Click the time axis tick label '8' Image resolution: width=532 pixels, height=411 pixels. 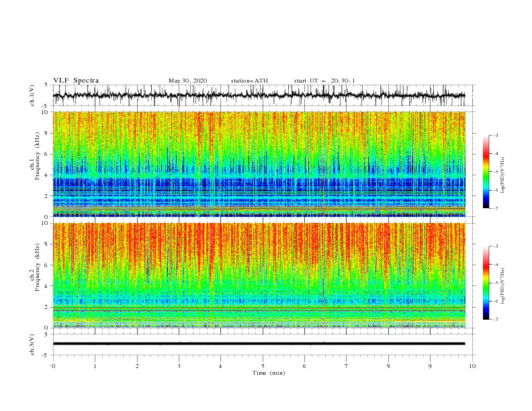[388, 366]
